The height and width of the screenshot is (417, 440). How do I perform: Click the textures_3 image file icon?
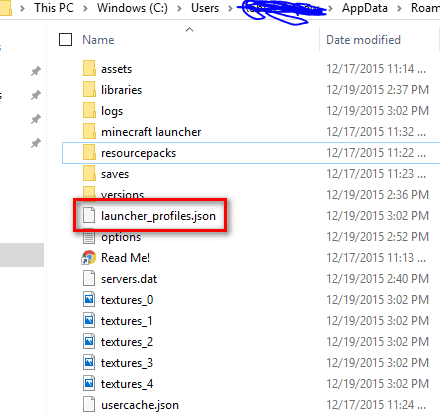click(89, 363)
